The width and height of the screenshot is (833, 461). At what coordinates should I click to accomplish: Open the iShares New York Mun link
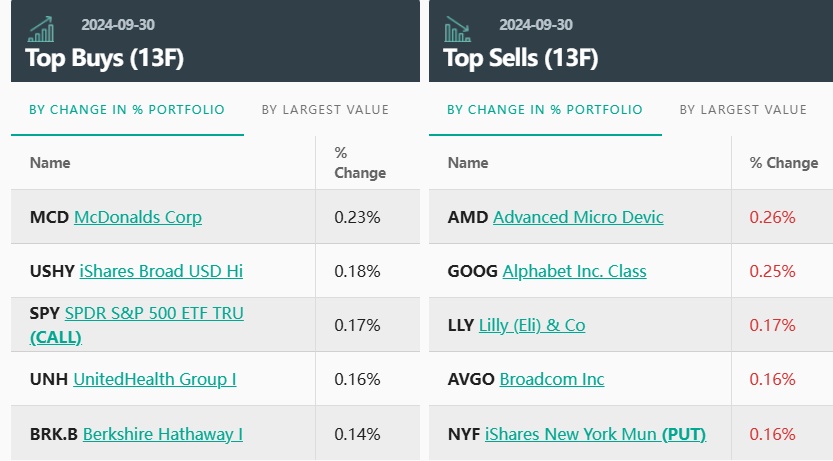tap(571, 434)
